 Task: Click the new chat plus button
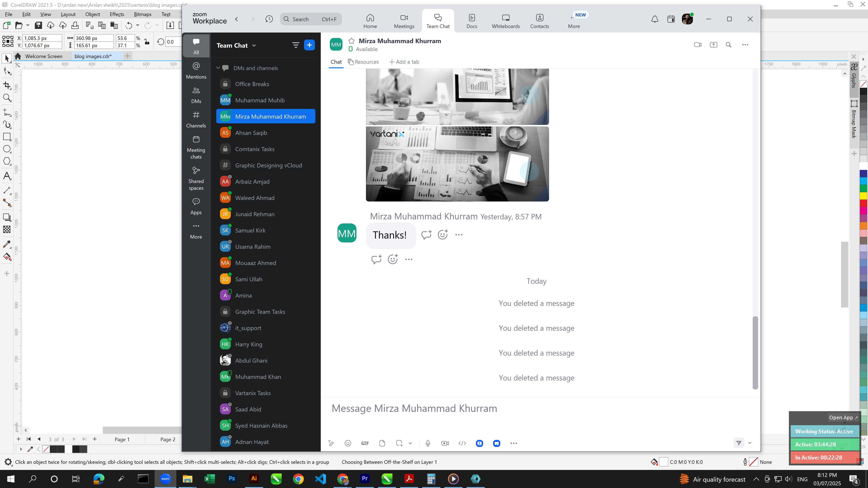click(x=309, y=45)
